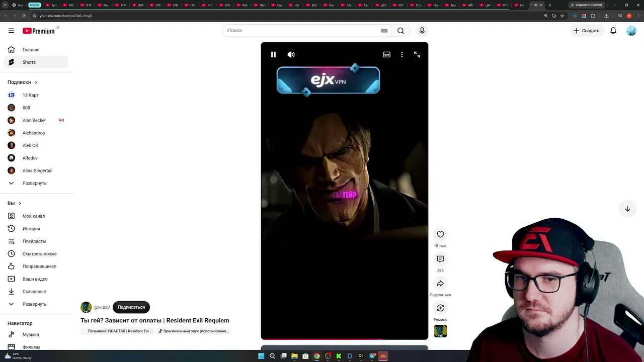Pause the Short video
Viewport: 644px width, 362px height.
point(273,54)
